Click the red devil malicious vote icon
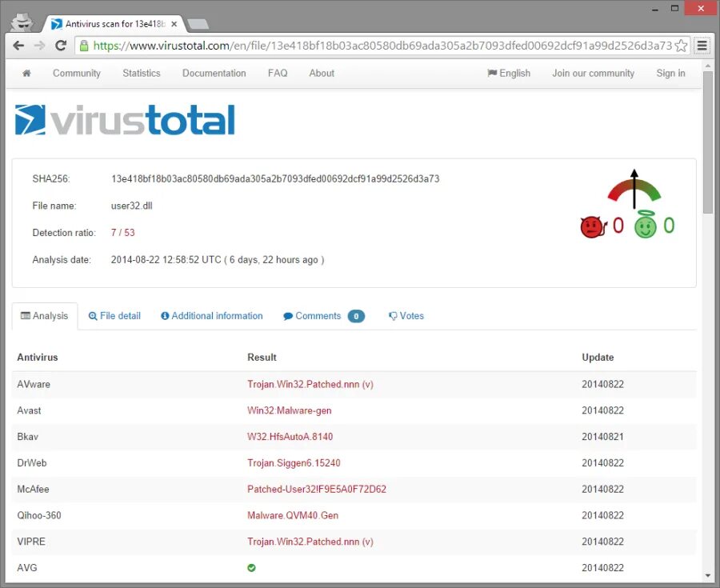The image size is (720, 588). click(x=594, y=226)
